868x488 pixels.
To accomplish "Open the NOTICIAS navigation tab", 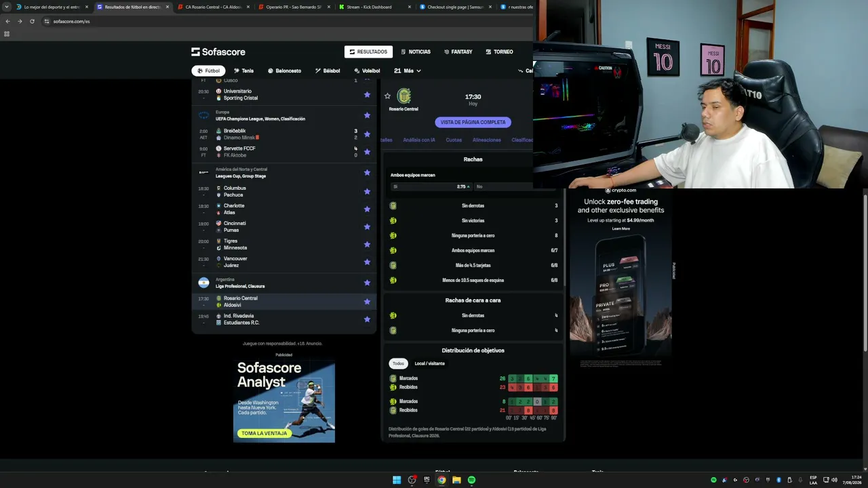I will pos(416,52).
